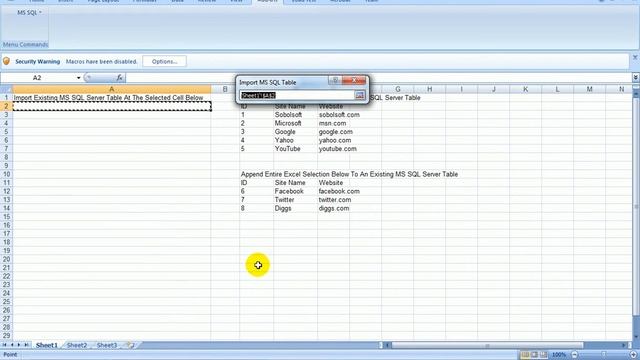640x360 pixels.
Task: Close the security warning message bar
Action: (635, 58)
